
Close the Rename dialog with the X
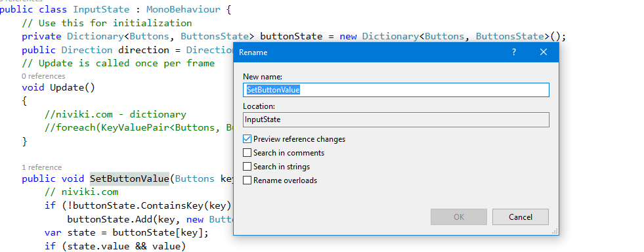point(544,52)
